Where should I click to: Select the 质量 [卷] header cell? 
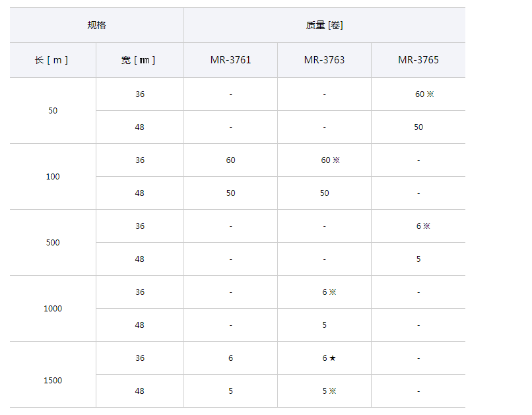[x=324, y=25]
